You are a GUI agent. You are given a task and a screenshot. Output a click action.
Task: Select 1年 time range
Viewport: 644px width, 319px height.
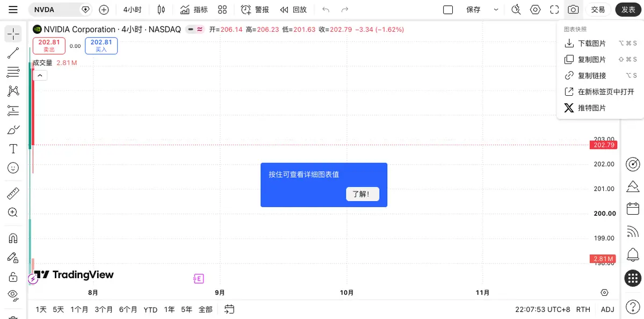[169, 309]
